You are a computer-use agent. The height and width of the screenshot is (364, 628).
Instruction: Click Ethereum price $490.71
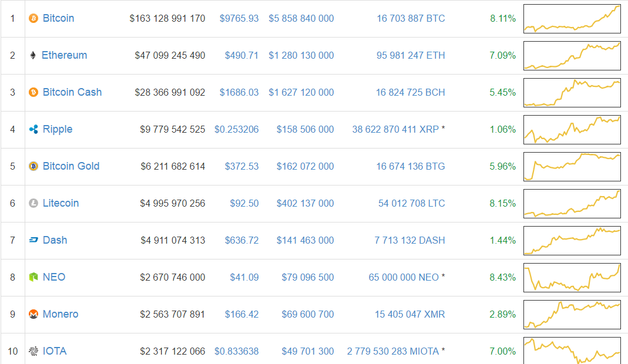click(x=241, y=55)
